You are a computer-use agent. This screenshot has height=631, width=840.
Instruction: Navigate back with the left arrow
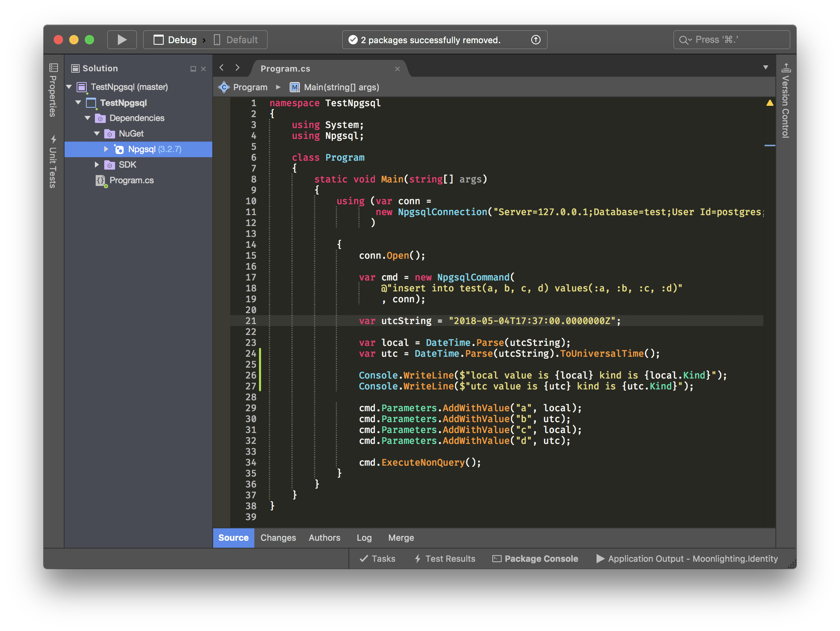(x=221, y=68)
